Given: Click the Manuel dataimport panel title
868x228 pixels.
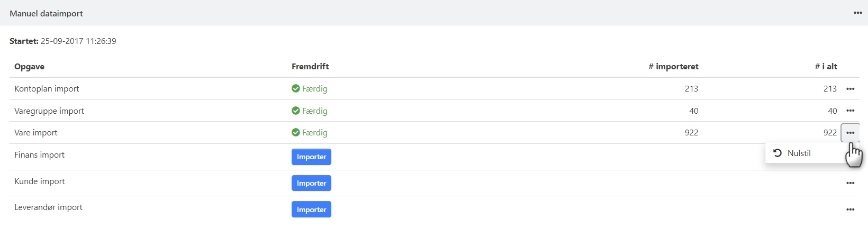Looking at the screenshot, I should (46, 14).
